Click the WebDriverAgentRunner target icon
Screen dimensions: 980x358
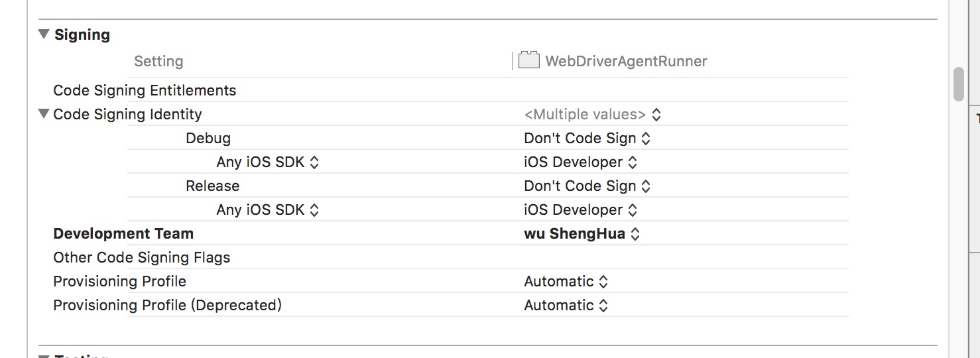point(528,61)
